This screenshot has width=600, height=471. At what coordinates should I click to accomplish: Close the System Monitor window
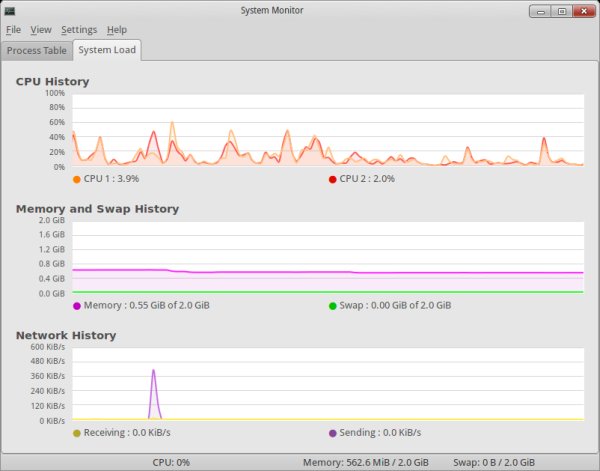[584, 11]
